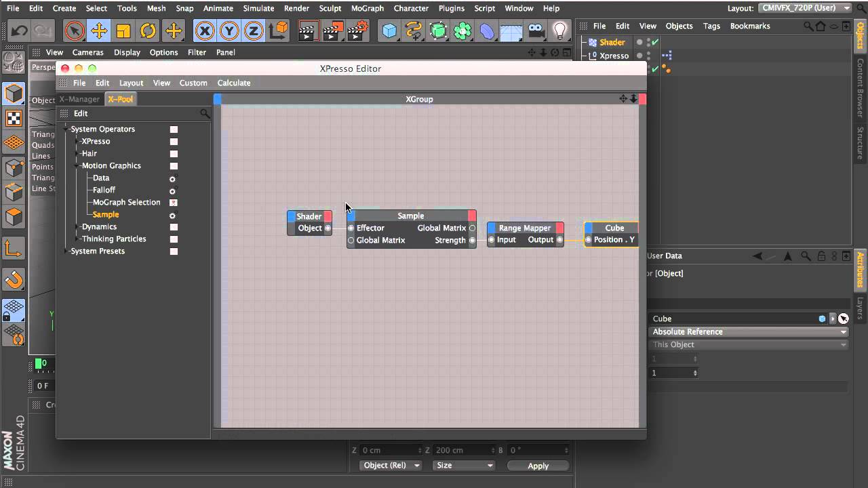Collapse the Motion Graphics tree node
Viewport: 868px width, 488px height.
[x=77, y=166]
